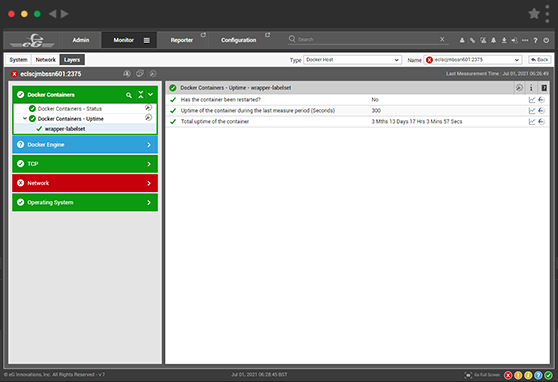Expand the Docker Engine layer

point(85,145)
